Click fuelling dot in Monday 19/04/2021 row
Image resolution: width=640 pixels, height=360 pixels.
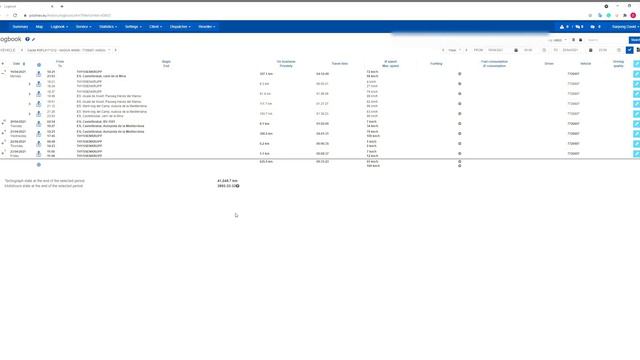coord(460,74)
